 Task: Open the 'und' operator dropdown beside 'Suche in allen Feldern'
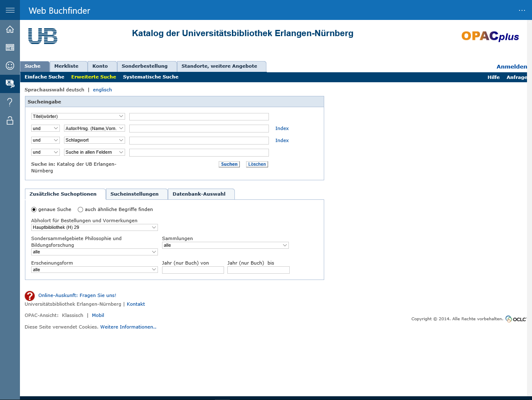pos(45,152)
